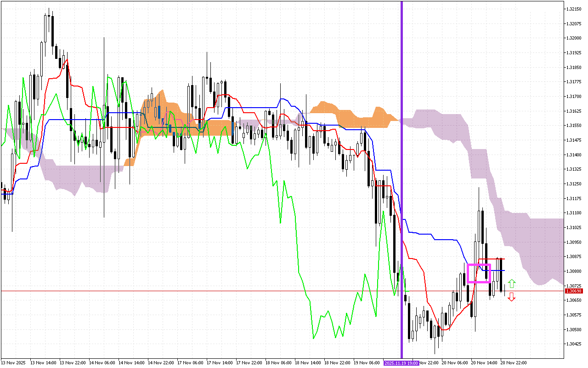Image resolution: width=588 pixels, height=368 pixels.
Task: Click the red Bid price tag 1.30698
Action: click(575, 290)
